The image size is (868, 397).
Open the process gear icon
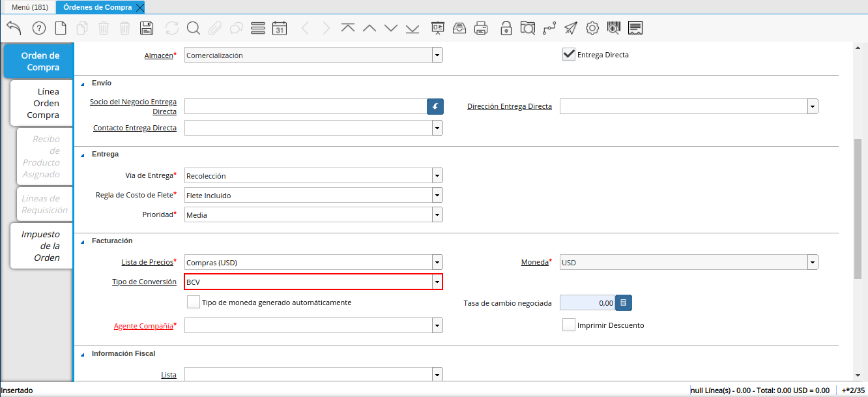(592, 28)
